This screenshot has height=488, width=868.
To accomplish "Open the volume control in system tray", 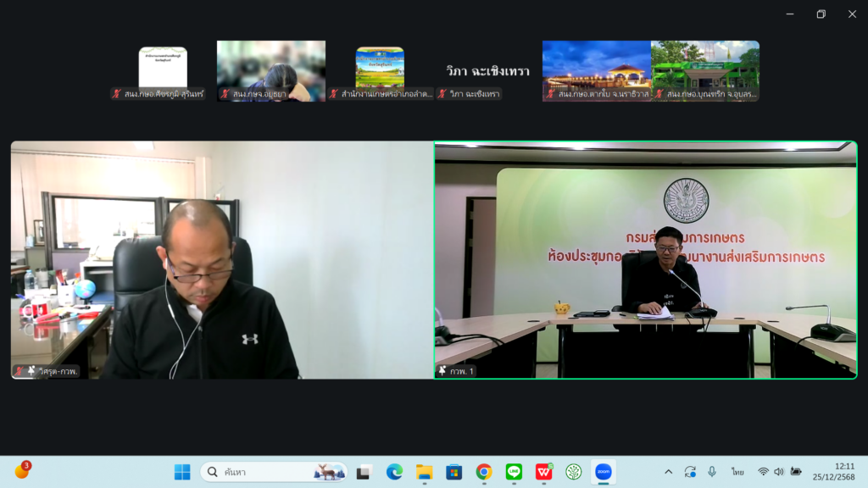I will tap(779, 472).
